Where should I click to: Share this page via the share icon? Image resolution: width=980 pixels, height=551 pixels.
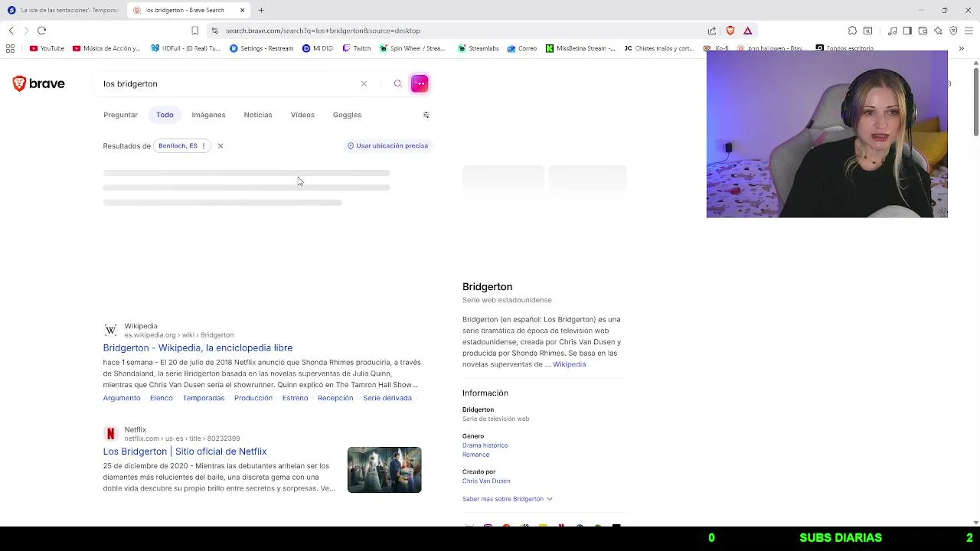712,31
